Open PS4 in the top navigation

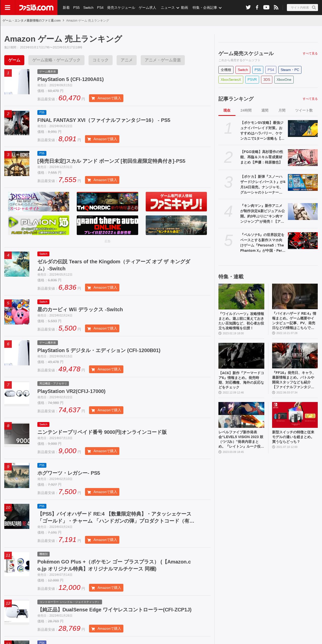click(100, 8)
